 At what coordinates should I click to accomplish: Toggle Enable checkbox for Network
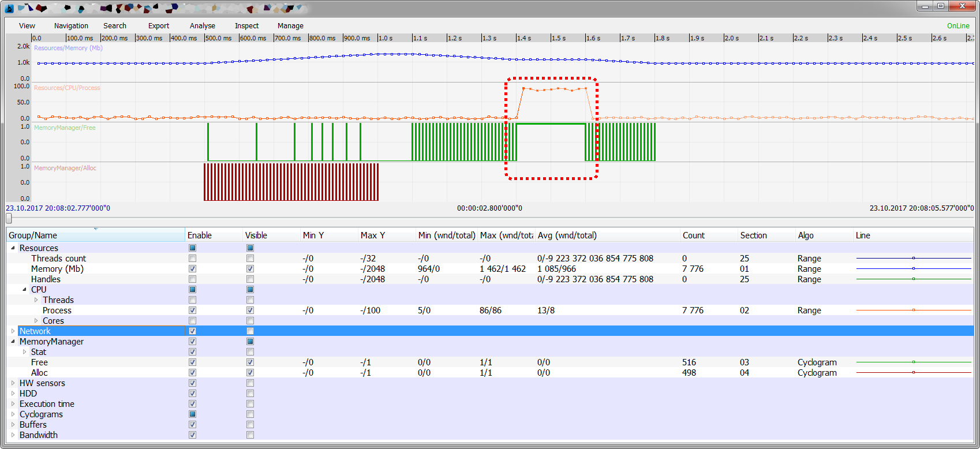click(192, 331)
